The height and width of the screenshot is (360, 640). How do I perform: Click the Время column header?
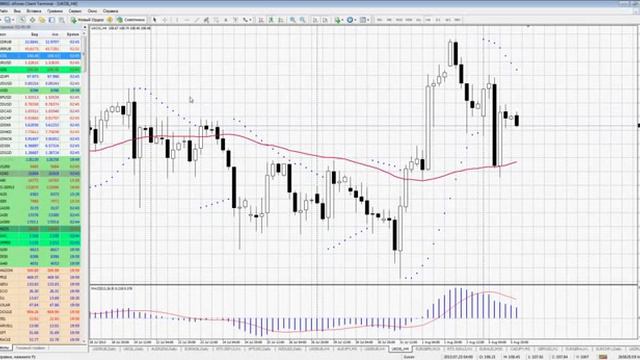(x=73, y=34)
